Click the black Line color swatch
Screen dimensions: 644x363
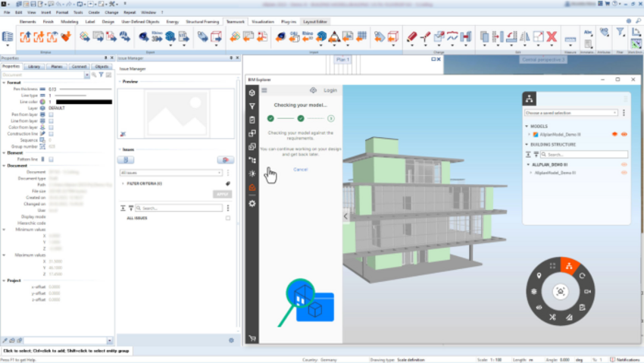coord(83,102)
